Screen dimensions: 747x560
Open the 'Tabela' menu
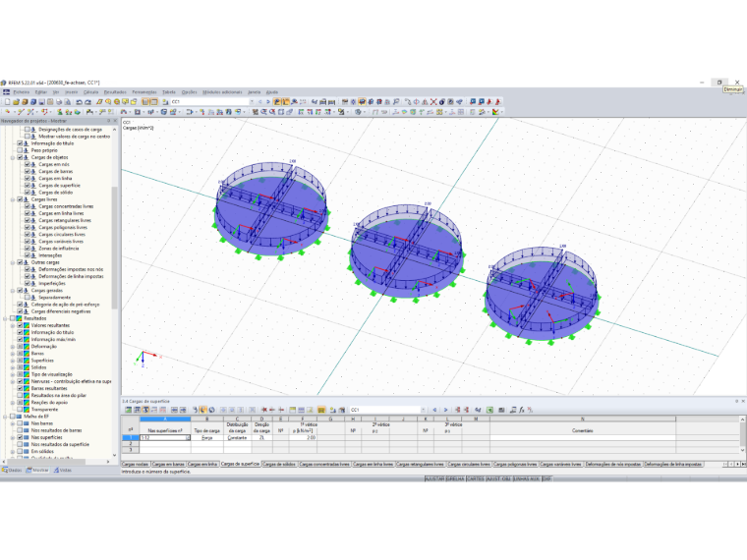tap(169, 92)
